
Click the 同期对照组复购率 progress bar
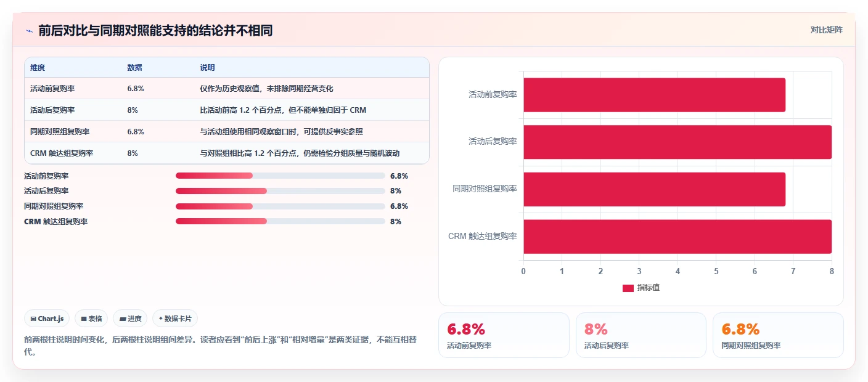(x=280, y=206)
